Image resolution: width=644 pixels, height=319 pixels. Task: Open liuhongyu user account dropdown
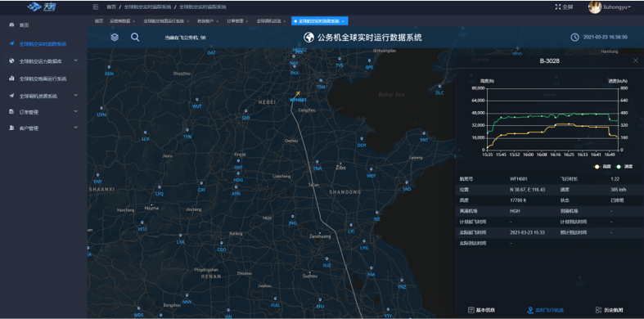point(610,7)
